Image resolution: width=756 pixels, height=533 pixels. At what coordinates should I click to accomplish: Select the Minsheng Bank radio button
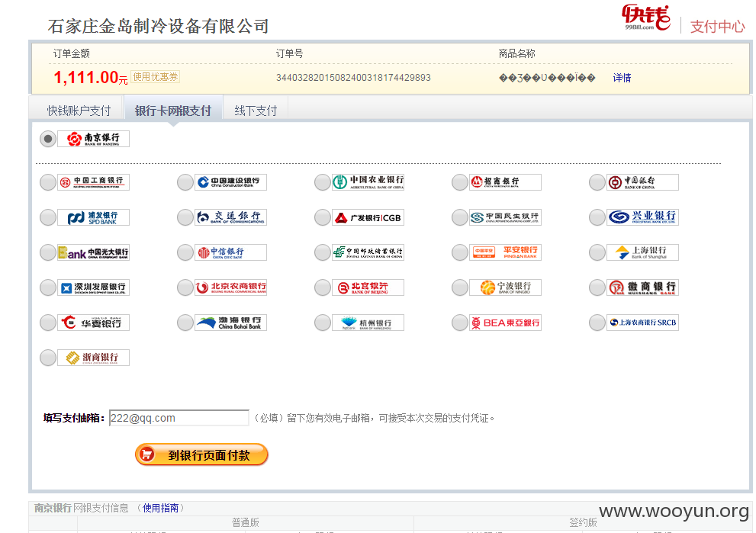[x=460, y=217]
